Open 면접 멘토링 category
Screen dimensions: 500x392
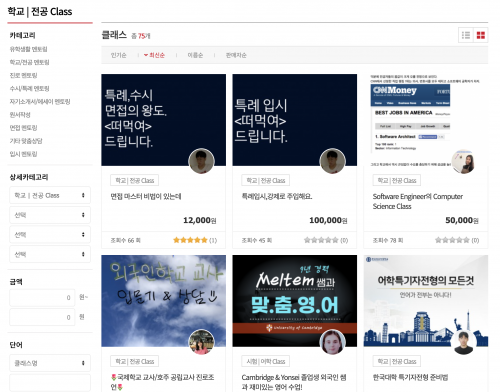(24, 128)
